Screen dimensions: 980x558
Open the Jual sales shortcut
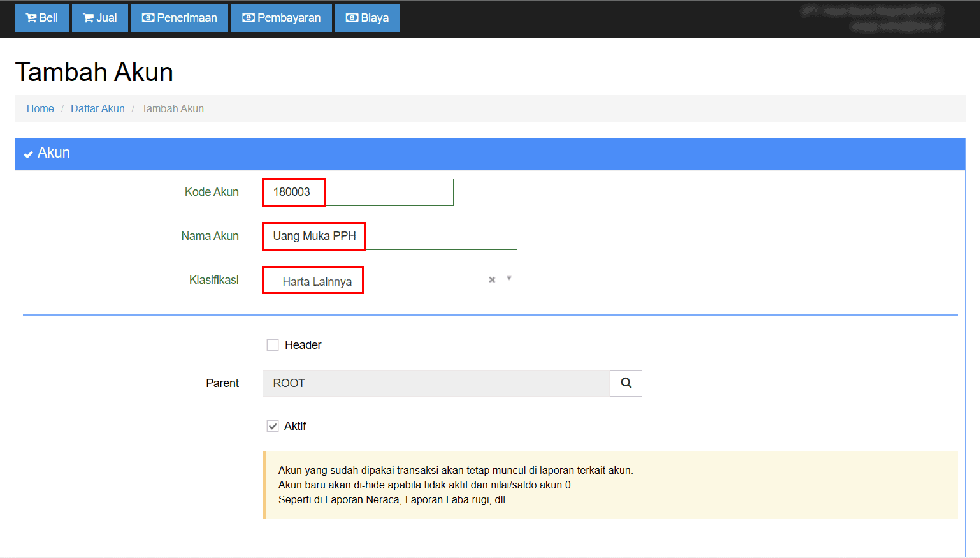[x=100, y=18]
